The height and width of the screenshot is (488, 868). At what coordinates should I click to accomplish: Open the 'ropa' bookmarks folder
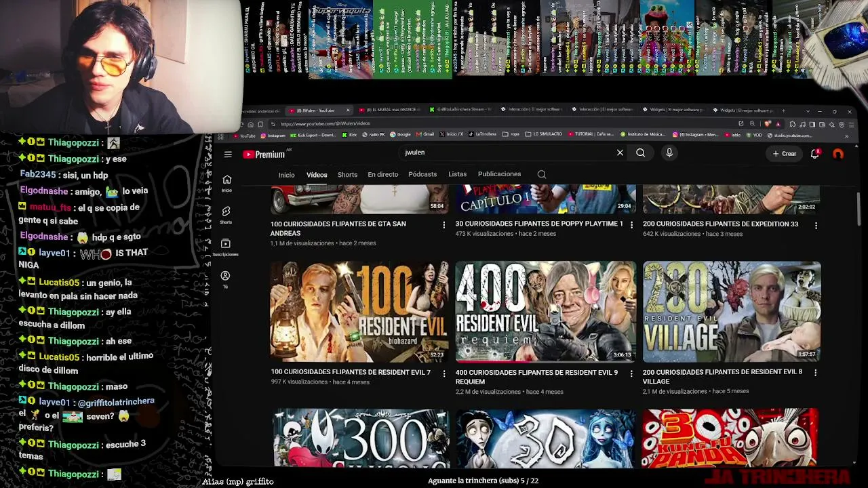click(x=511, y=135)
